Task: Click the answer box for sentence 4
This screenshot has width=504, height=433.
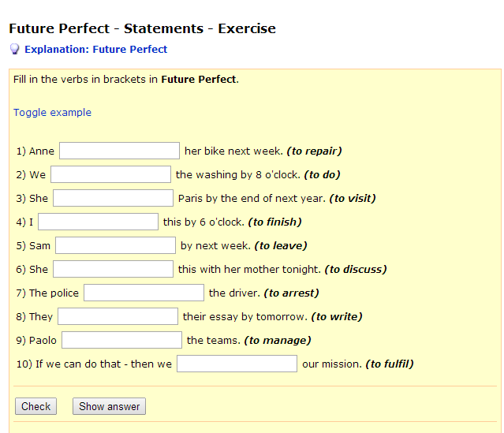Action: point(98,222)
